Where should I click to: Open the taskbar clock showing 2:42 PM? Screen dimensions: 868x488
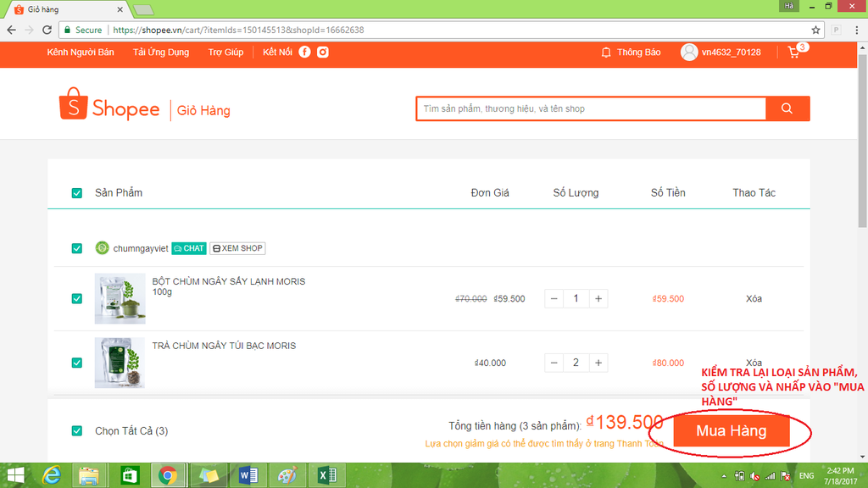click(x=840, y=476)
